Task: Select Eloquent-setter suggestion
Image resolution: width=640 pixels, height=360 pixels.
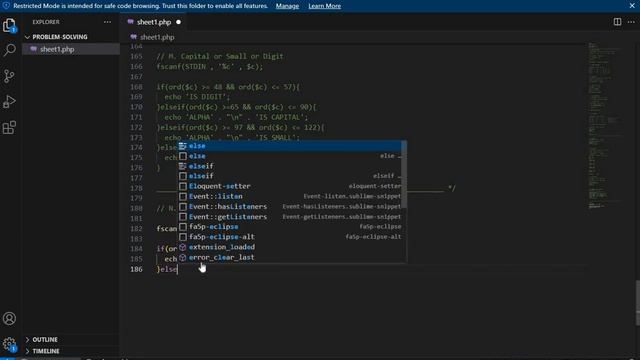Action: 290,186
